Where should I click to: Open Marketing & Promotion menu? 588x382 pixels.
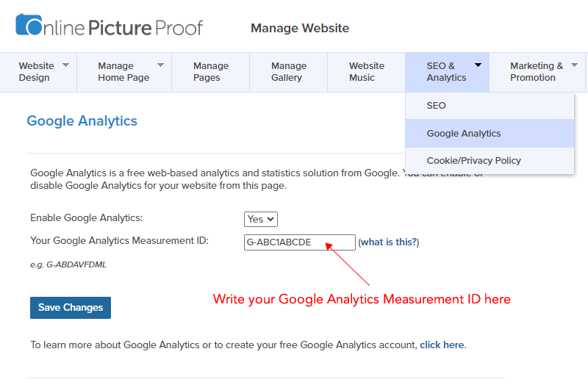[x=537, y=72]
